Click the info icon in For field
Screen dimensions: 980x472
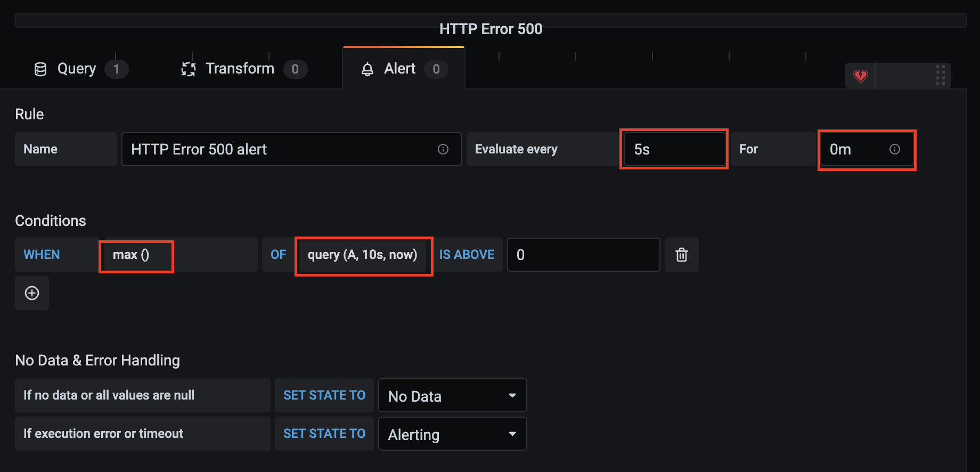[895, 149]
